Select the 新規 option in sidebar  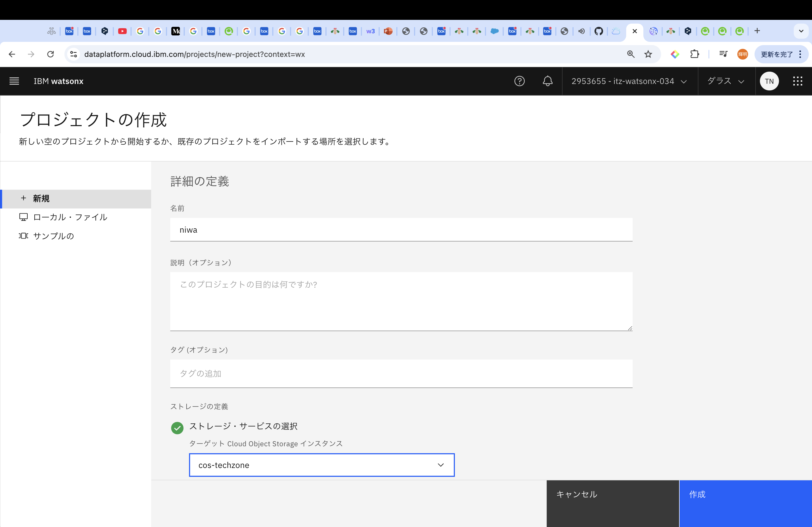point(41,199)
